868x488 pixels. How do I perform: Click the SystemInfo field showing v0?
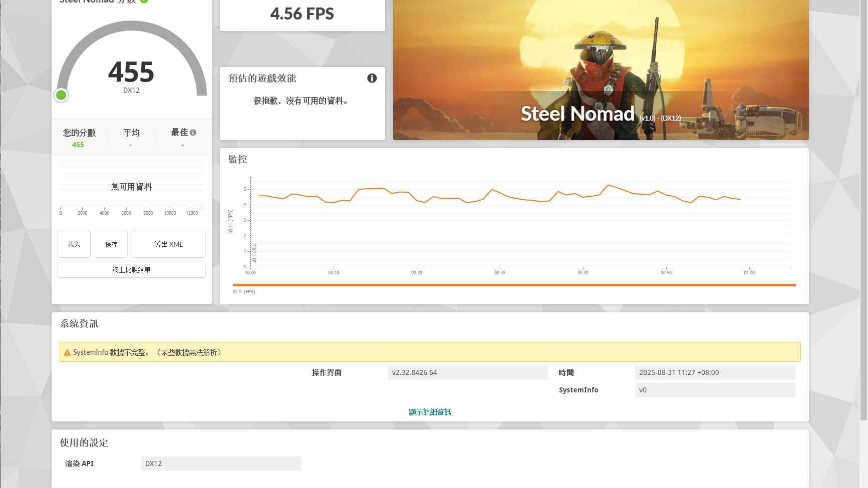point(715,390)
